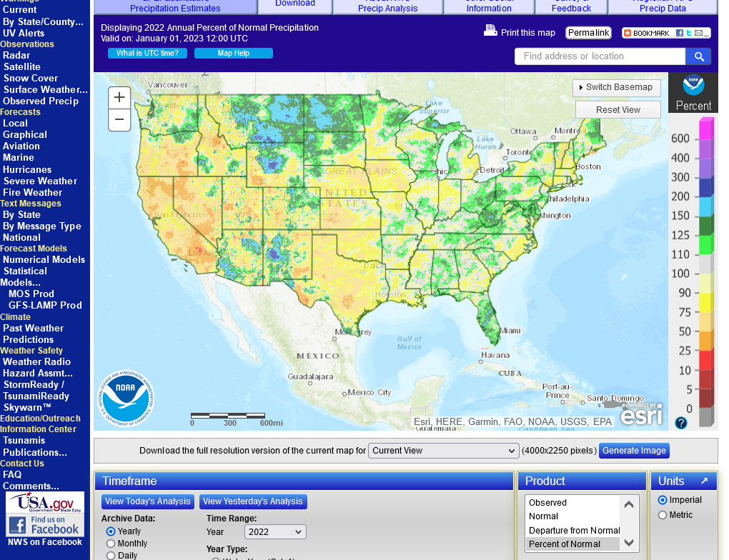Open Observed Precip sidebar link

41,101
